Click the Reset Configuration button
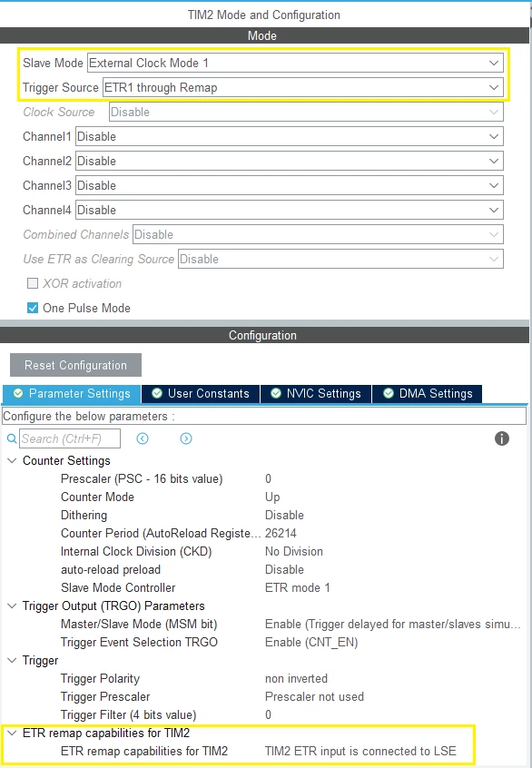532x768 pixels. point(76,365)
